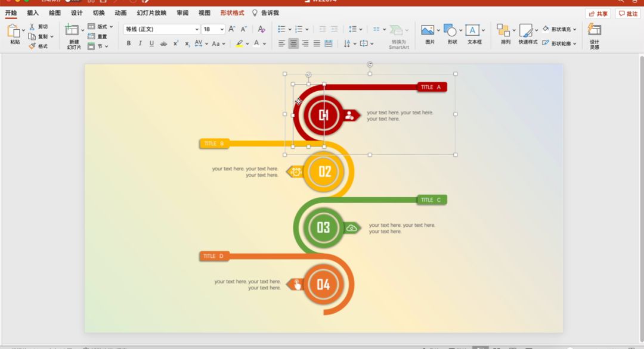644x349 pixels.
Task: Toggle italic formatting
Action: (140, 43)
